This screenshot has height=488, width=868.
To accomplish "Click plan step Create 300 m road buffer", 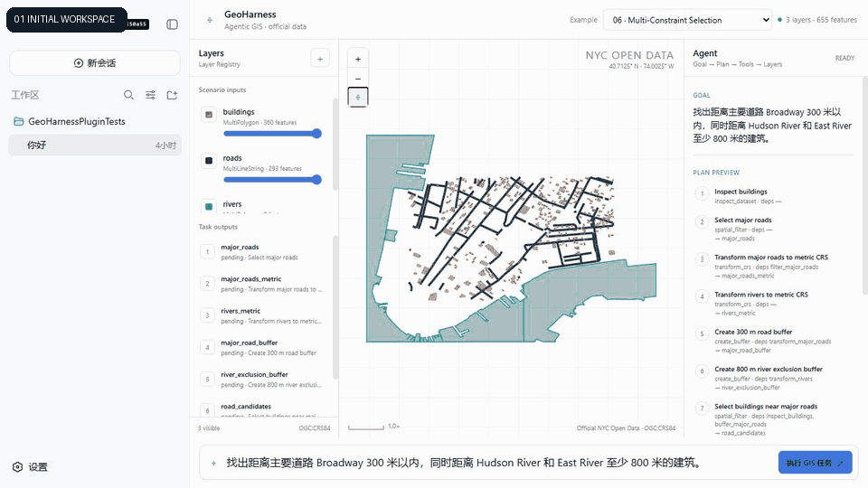I will click(772, 341).
